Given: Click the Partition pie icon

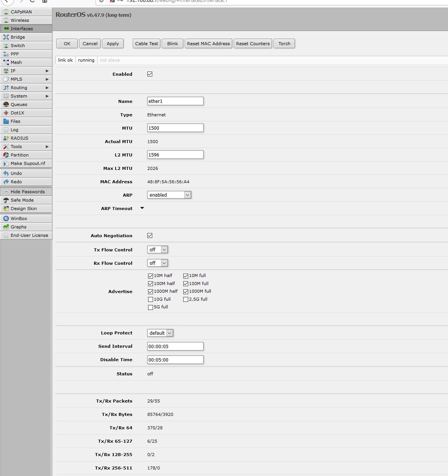Looking at the screenshot, I should [6, 155].
